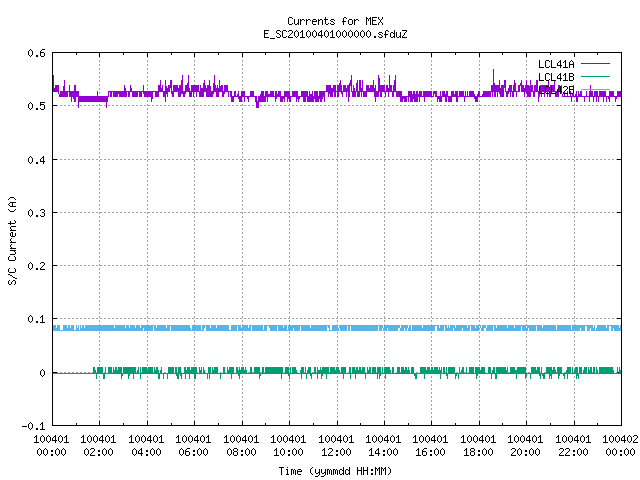This screenshot has height=480, width=640.
Task: Click the purple LCL41A legend line sample
Action: pos(595,64)
